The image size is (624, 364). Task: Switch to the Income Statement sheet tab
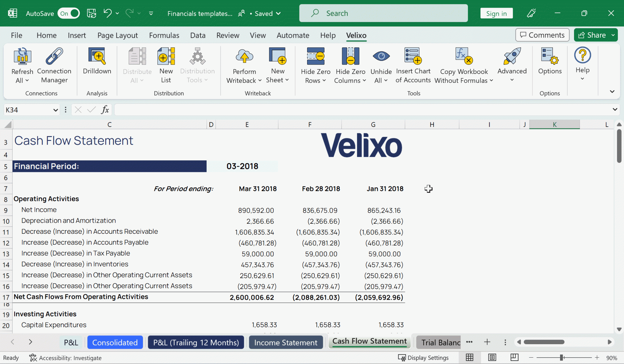click(285, 342)
